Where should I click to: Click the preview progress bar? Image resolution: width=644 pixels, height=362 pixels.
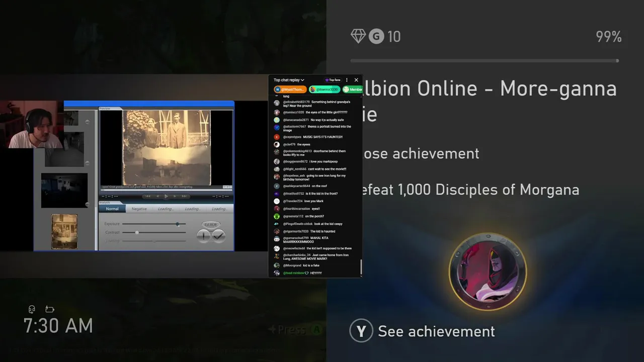tap(166, 190)
